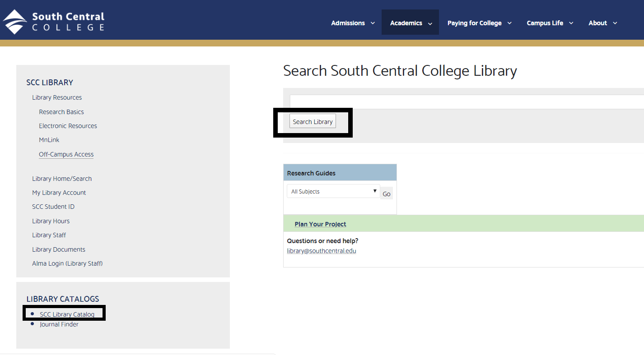Image resolution: width=644 pixels, height=355 pixels.
Task: Open the SCC Library Catalog link
Action: (67, 314)
